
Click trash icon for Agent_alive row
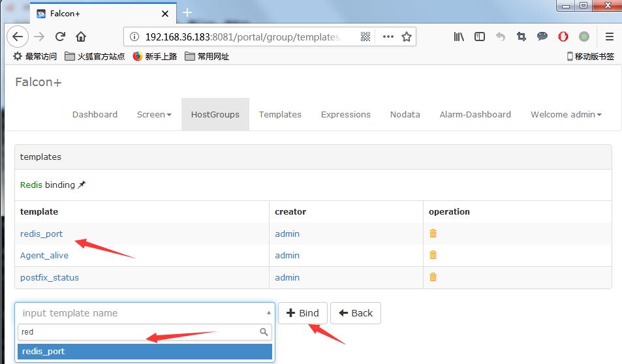click(433, 255)
